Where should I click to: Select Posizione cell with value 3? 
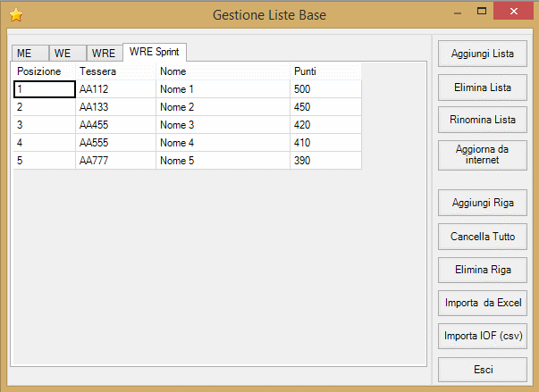pyautogui.click(x=45, y=125)
